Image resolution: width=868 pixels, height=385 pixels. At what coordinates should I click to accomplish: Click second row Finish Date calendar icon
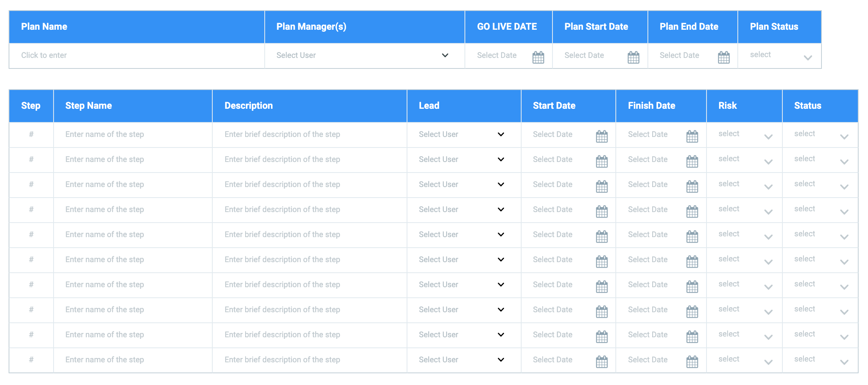[x=692, y=161]
